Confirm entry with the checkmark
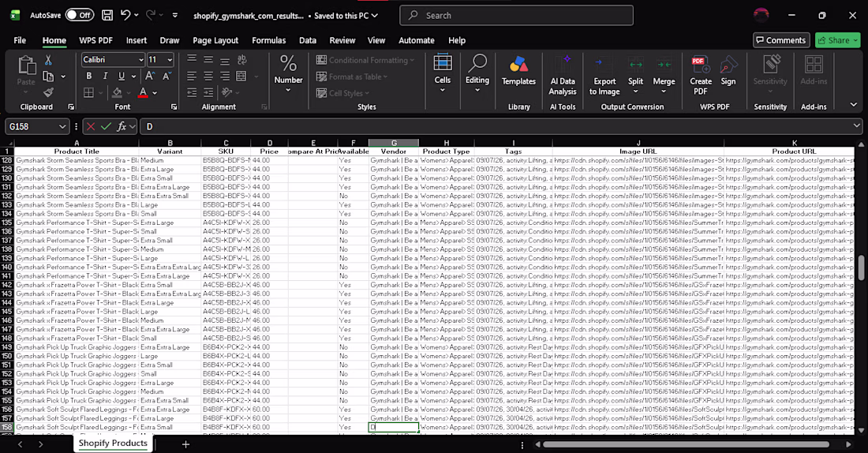 tap(106, 127)
